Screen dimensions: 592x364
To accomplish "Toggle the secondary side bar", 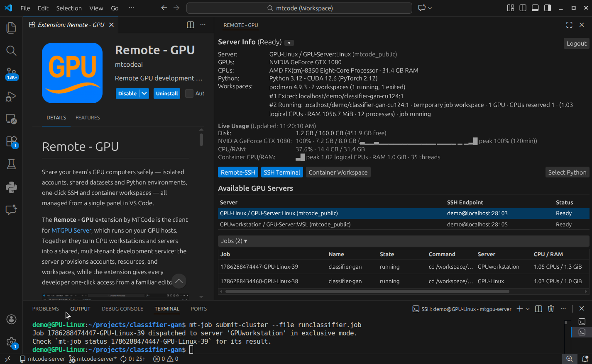I will pyautogui.click(x=548, y=8).
